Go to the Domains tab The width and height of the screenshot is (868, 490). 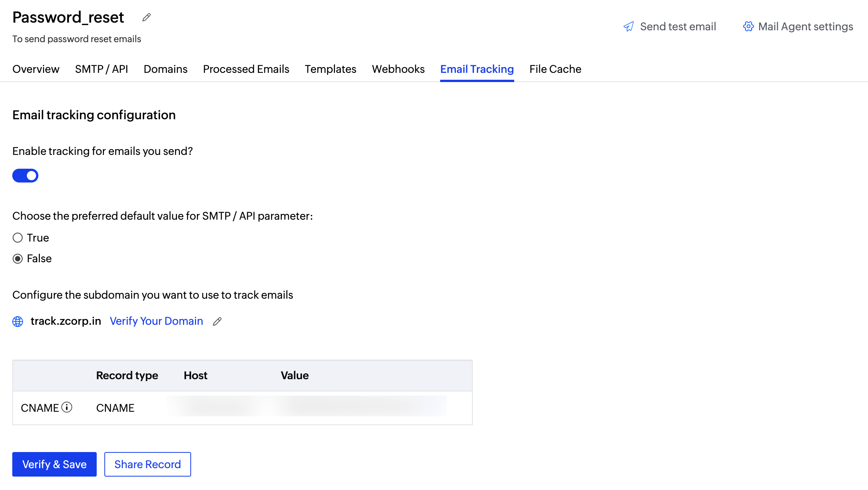(165, 69)
